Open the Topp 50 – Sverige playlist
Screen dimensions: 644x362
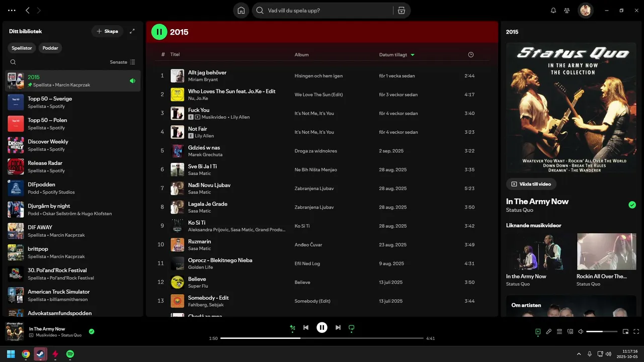point(73,102)
